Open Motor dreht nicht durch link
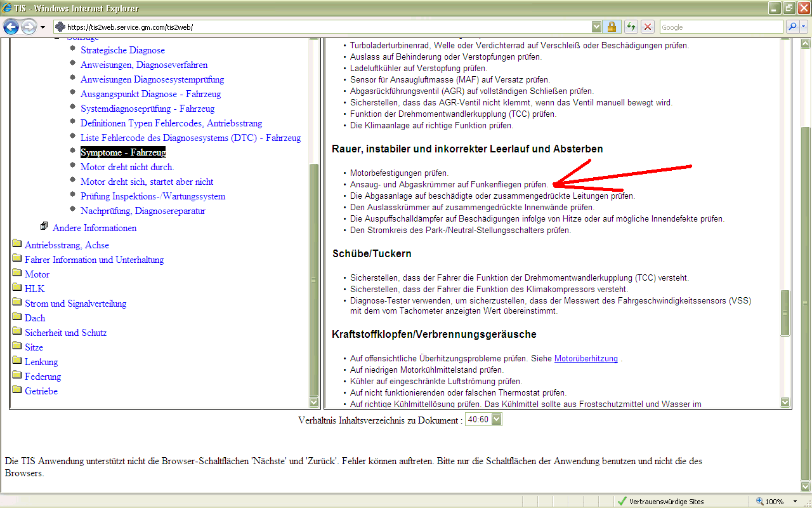812x508 pixels. pyautogui.click(x=127, y=167)
